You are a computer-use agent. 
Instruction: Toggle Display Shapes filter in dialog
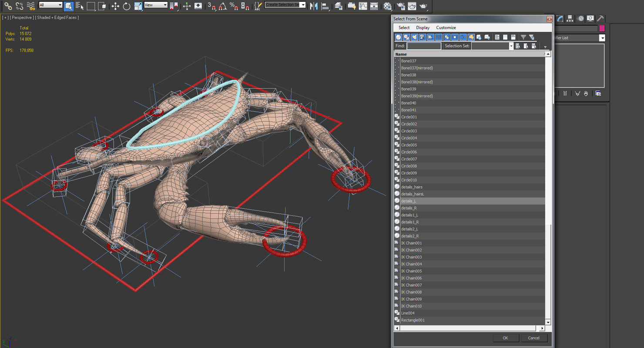pos(406,37)
